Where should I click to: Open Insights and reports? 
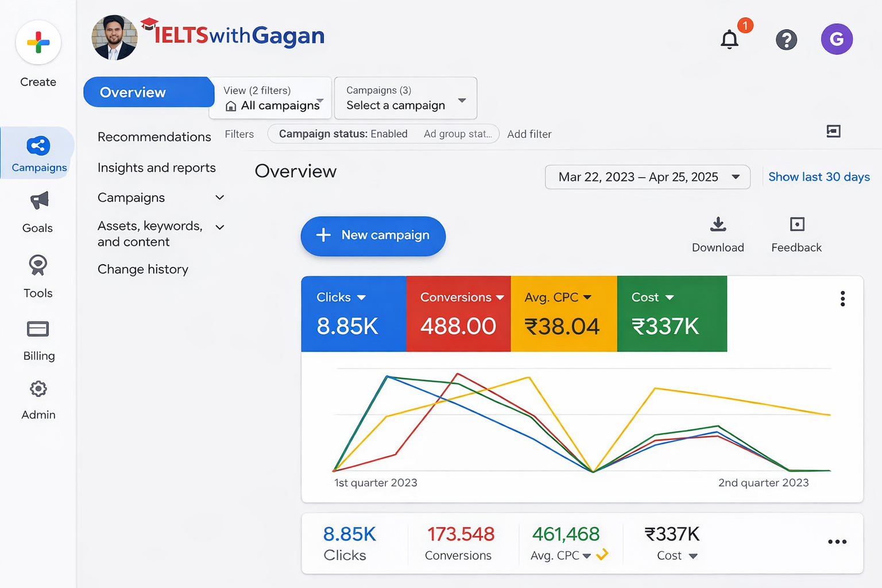tap(157, 168)
